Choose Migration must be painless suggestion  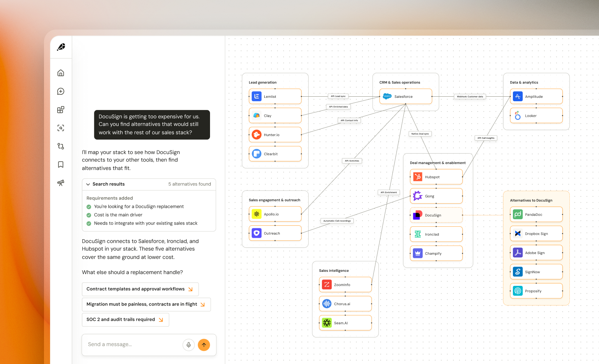146,304
